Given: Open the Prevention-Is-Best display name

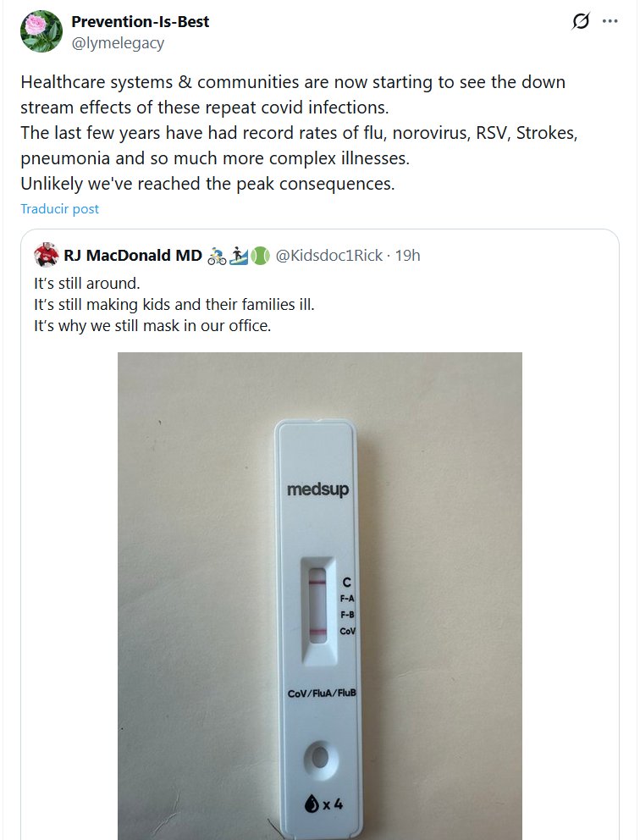Looking at the screenshot, I should [140, 22].
